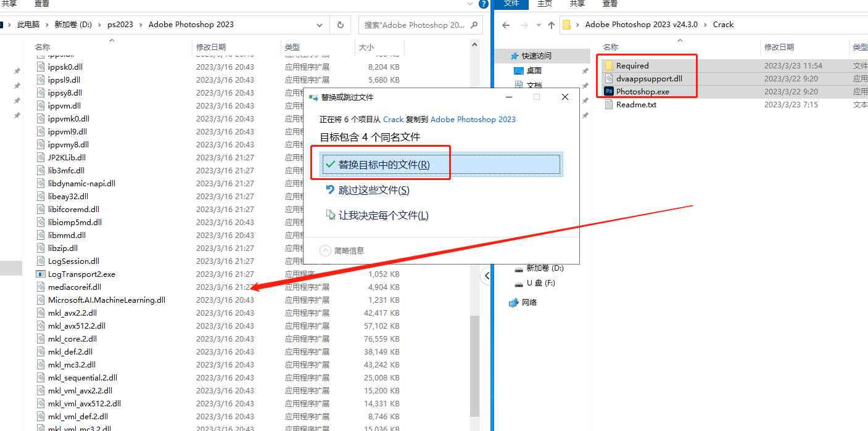Open the address bar dropdown arrow
This screenshot has height=431, width=868.
(320, 25)
